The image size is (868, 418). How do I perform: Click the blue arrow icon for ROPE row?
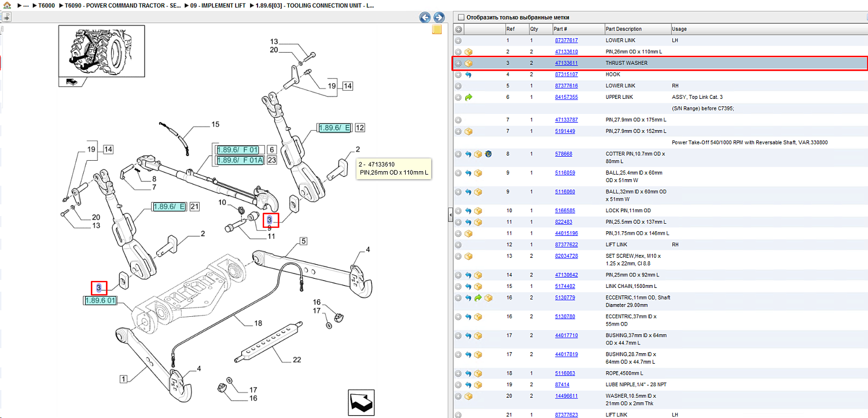(x=469, y=373)
